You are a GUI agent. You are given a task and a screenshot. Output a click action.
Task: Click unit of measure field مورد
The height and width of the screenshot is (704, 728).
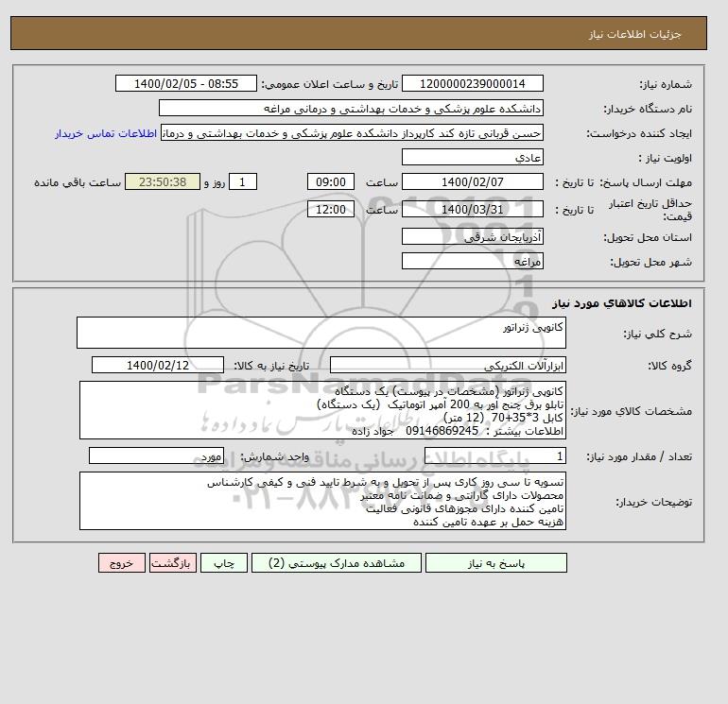(x=156, y=455)
